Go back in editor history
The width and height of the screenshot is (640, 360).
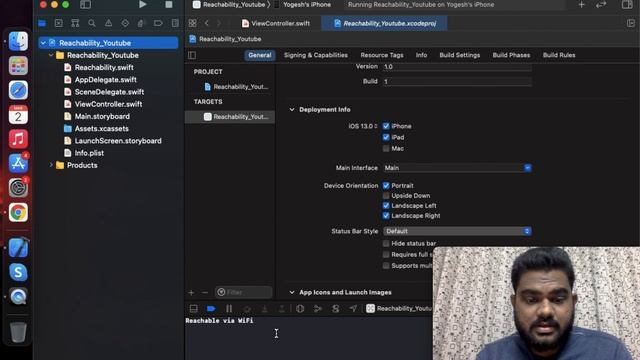(207, 23)
